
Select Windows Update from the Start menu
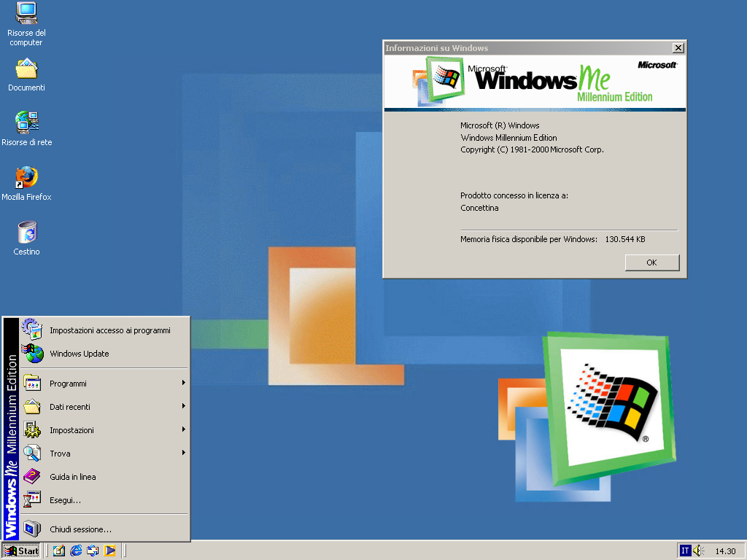pyautogui.click(x=80, y=353)
